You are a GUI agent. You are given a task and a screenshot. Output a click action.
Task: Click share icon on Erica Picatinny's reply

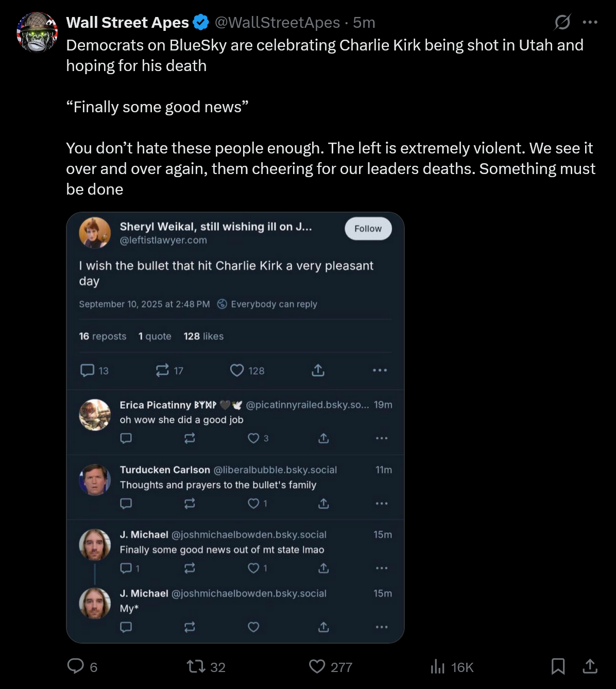pos(323,438)
